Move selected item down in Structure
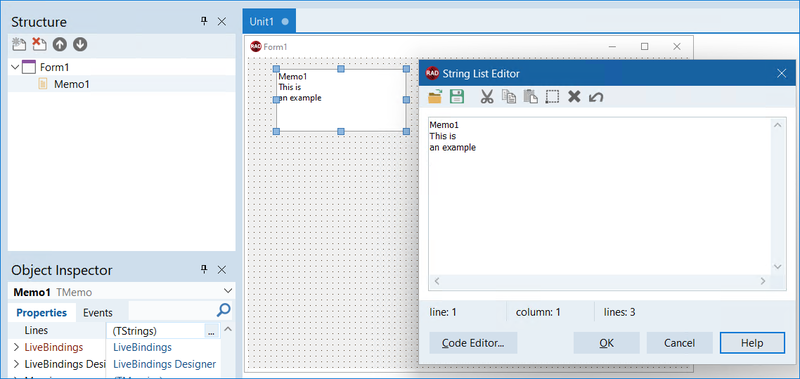The width and height of the screenshot is (800, 379). click(80, 44)
